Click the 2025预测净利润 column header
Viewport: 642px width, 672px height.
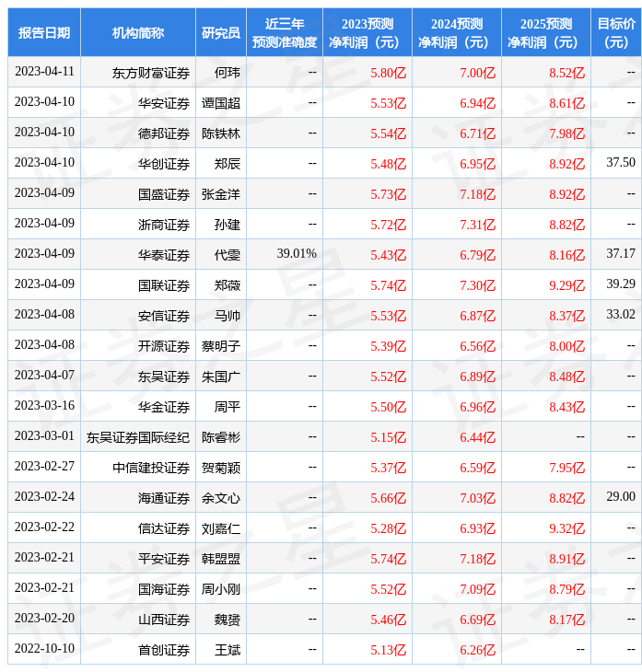coord(546,33)
